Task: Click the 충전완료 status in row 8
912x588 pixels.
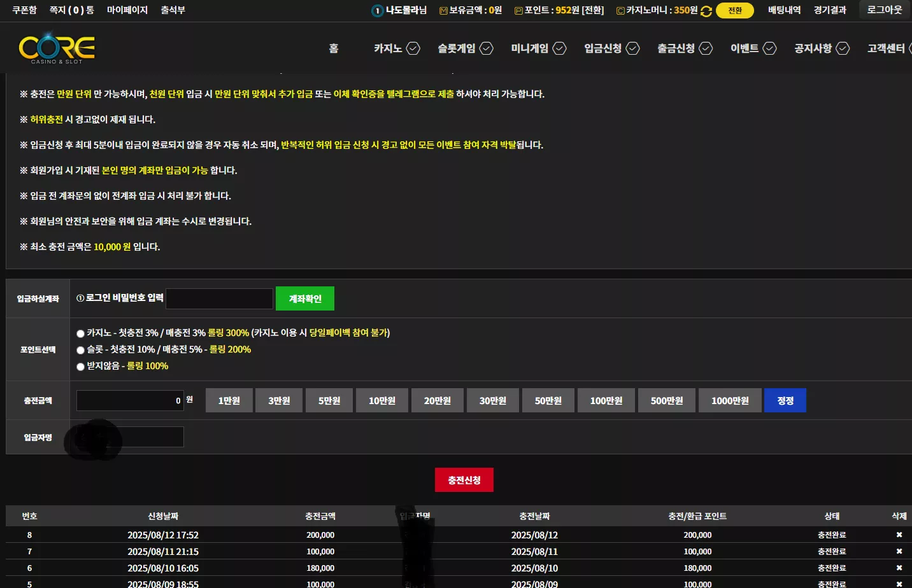Action: click(832, 535)
